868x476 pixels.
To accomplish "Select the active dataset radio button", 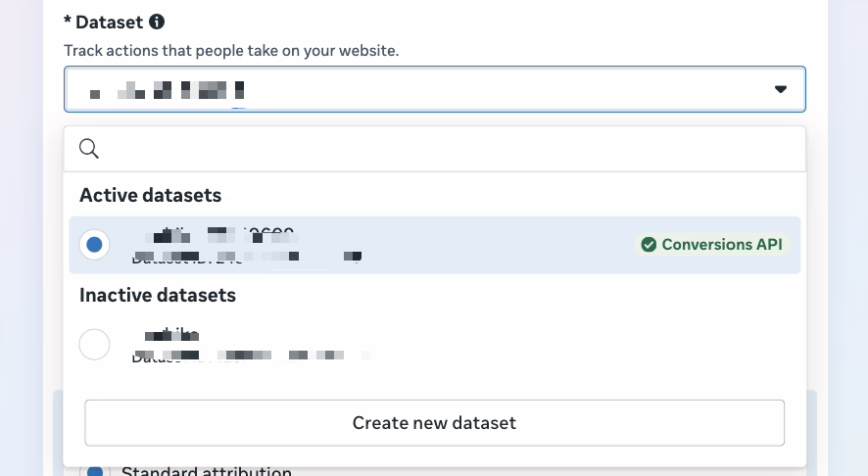I will point(94,245).
